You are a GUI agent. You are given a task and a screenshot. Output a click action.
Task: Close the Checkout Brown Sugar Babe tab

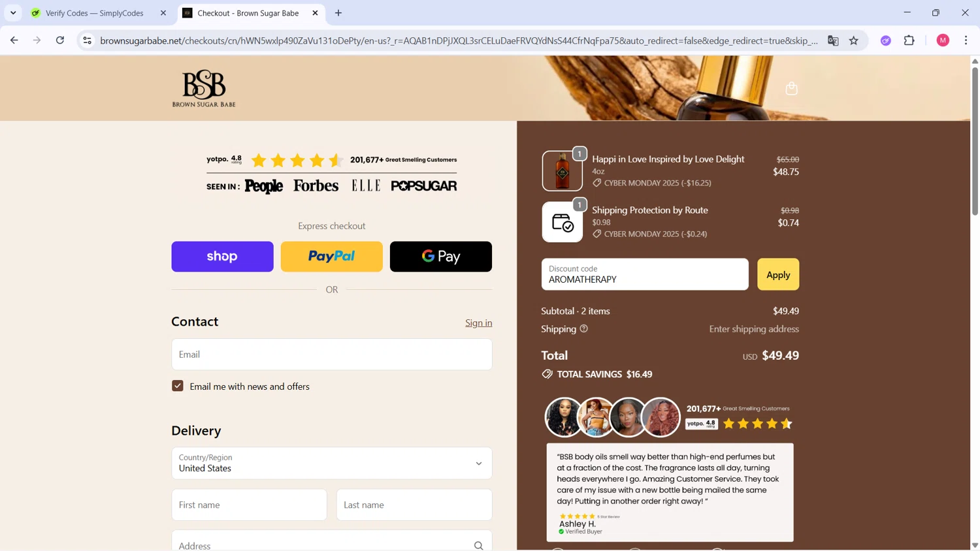(x=316, y=13)
